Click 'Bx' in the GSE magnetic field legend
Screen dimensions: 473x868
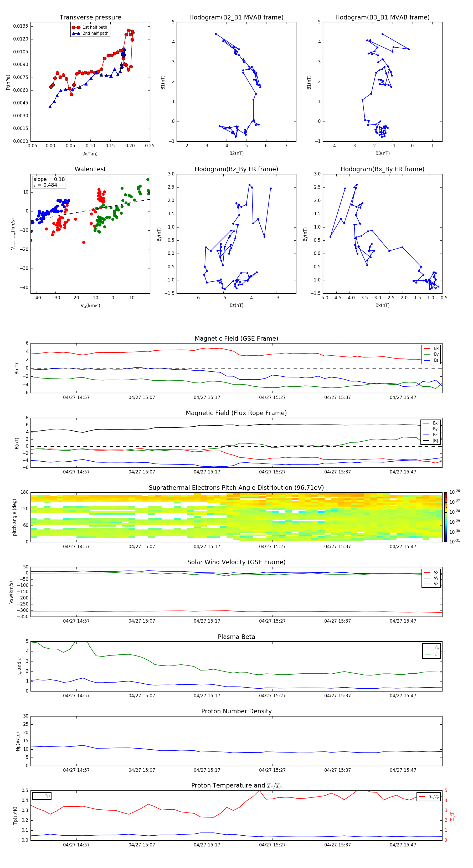(436, 349)
